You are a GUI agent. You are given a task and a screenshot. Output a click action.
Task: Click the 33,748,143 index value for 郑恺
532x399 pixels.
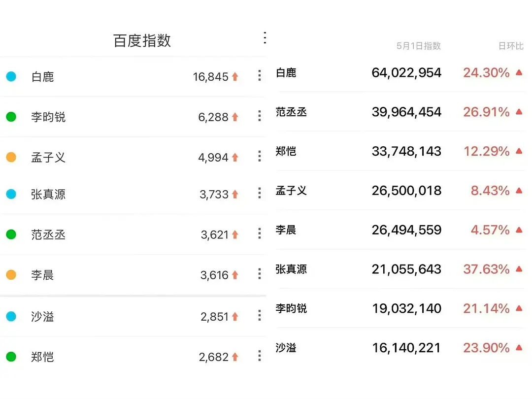[406, 151]
